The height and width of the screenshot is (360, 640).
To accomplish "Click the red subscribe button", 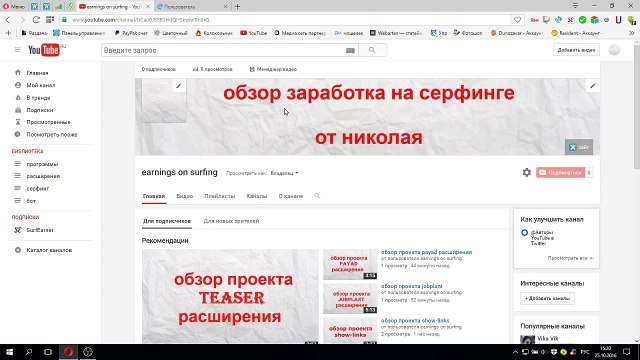I will tap(560, 173).
